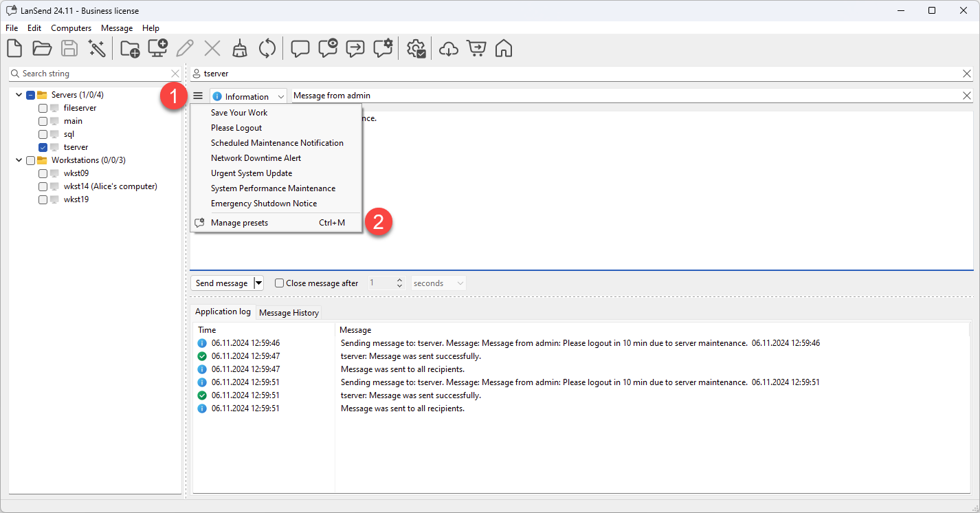Click the cloud download update icon
980x513 pixels.
pyautogui.click(x=448, y=49)
